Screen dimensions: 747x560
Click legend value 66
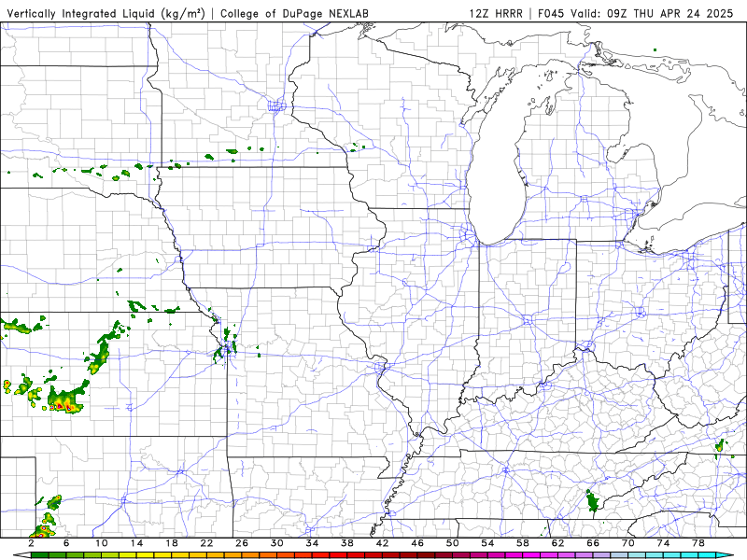coord(593,543)
